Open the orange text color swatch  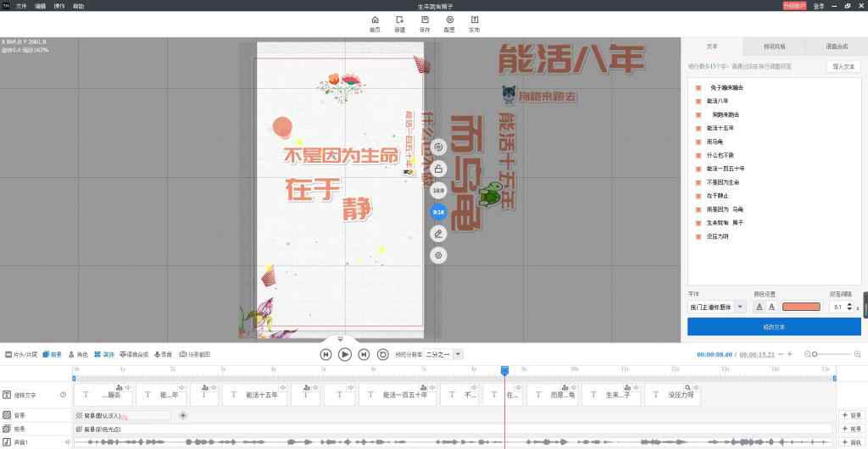pyautogui.click(x=801, y=307)
